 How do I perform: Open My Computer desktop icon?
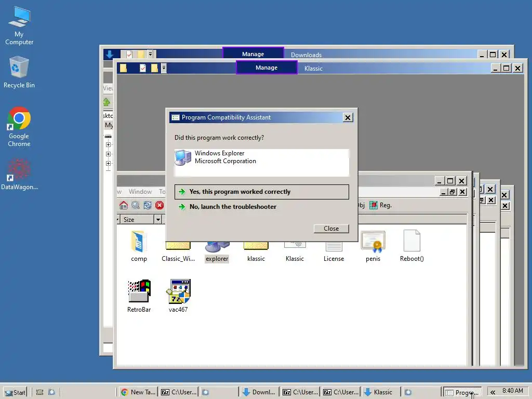pos(19,26)
